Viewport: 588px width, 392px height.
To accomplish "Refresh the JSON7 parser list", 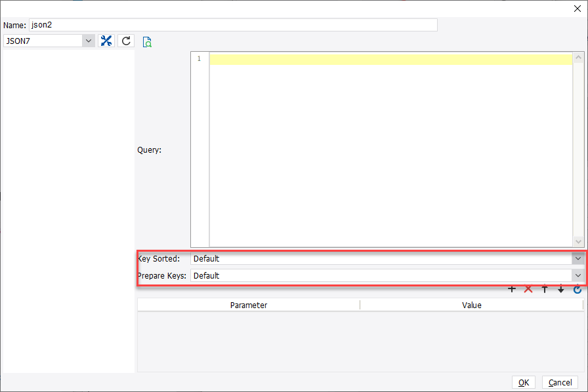I will point(125,41).
